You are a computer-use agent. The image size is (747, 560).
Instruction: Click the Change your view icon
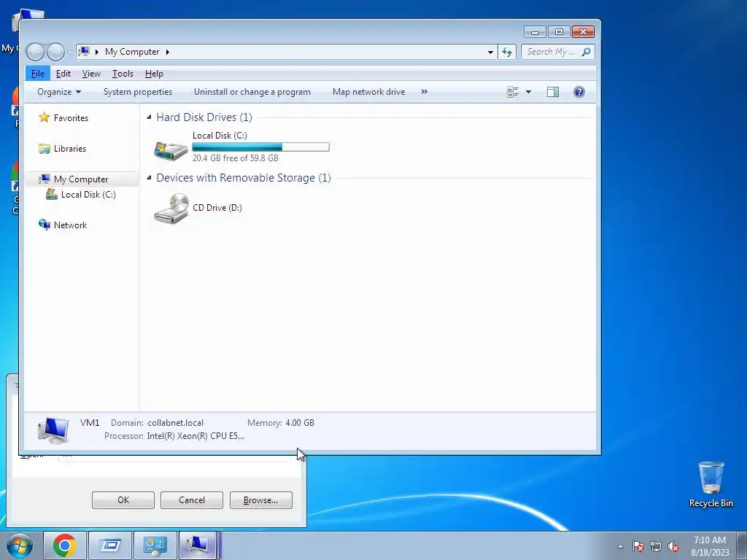point(513,92)
